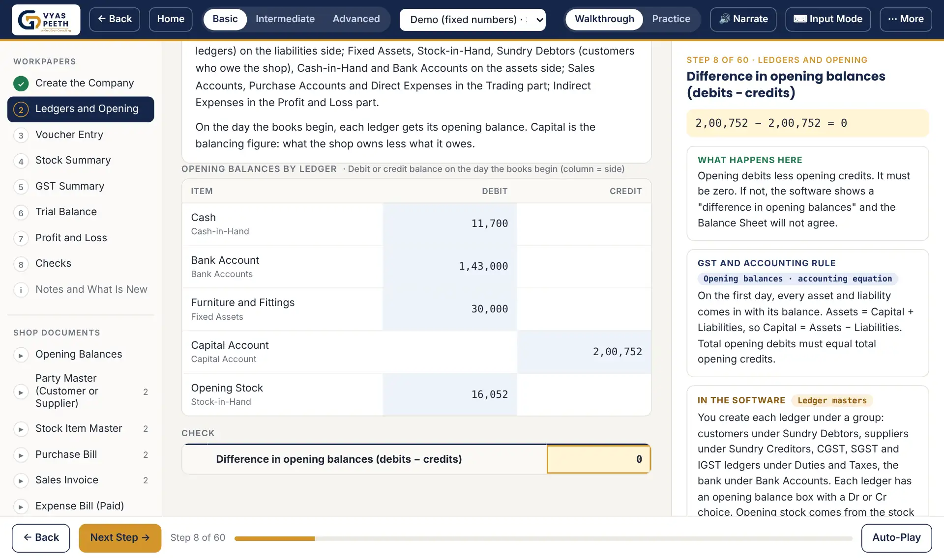Viewport: 944px width, 560px height.
Task: Switch to Practice mode
Action: click(671, 19)
